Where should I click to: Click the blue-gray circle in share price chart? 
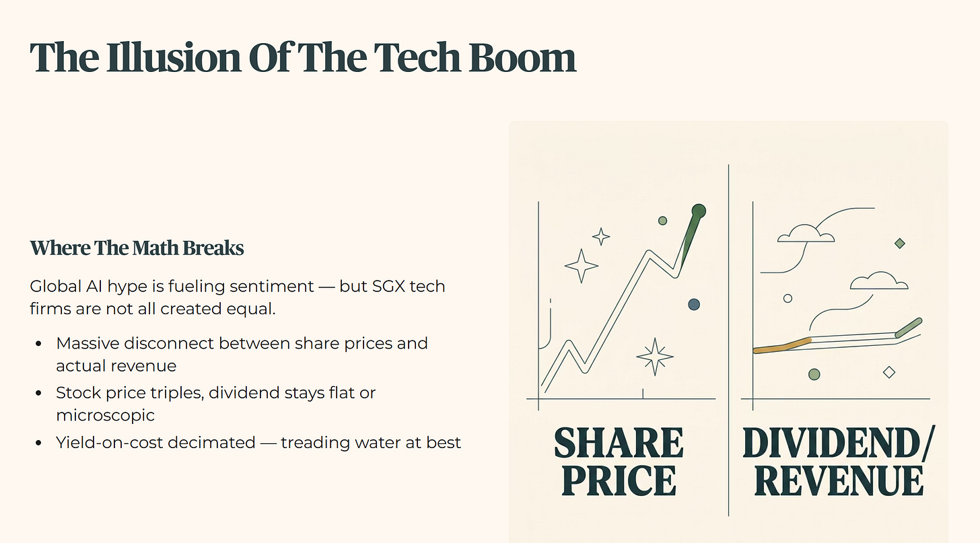pyautogui.click(x=694, y=305)
